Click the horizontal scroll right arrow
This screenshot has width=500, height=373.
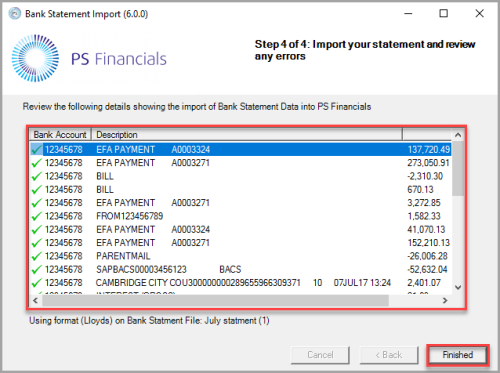(x=445, y=301)
